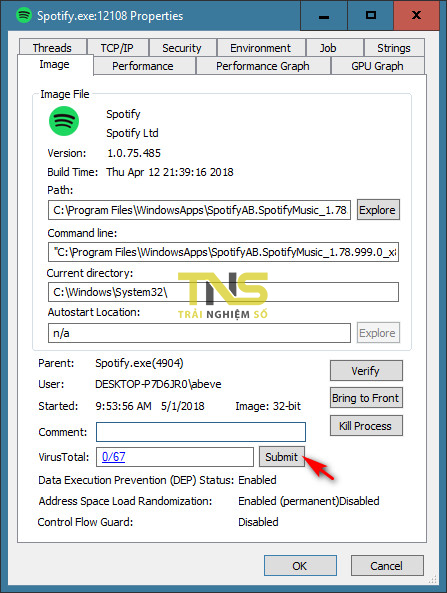Screen dimensions: 447x593
Task: Click the Current directory field
Action: point(223,292)
